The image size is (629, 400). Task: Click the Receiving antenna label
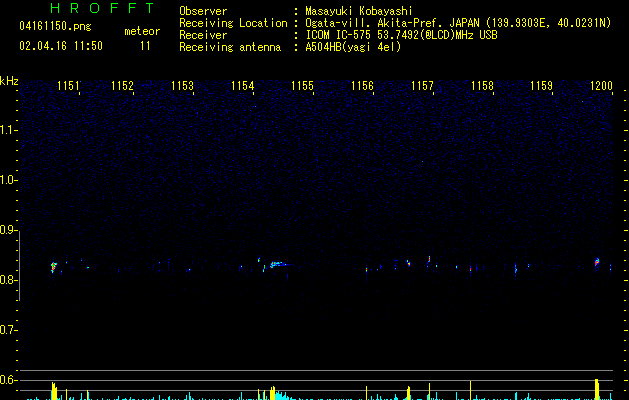230,47
